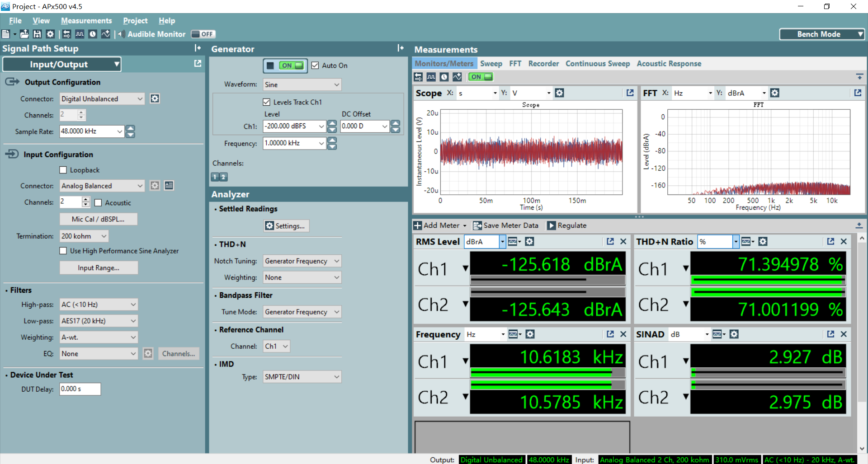Click the Regulate button
Image resolution: width=868 pixels, height=464 pixels.
(x=567, y=225)
